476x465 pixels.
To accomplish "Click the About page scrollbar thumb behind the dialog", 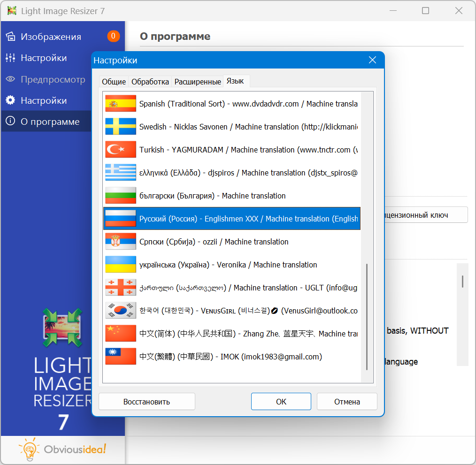I will pos(462,282).
